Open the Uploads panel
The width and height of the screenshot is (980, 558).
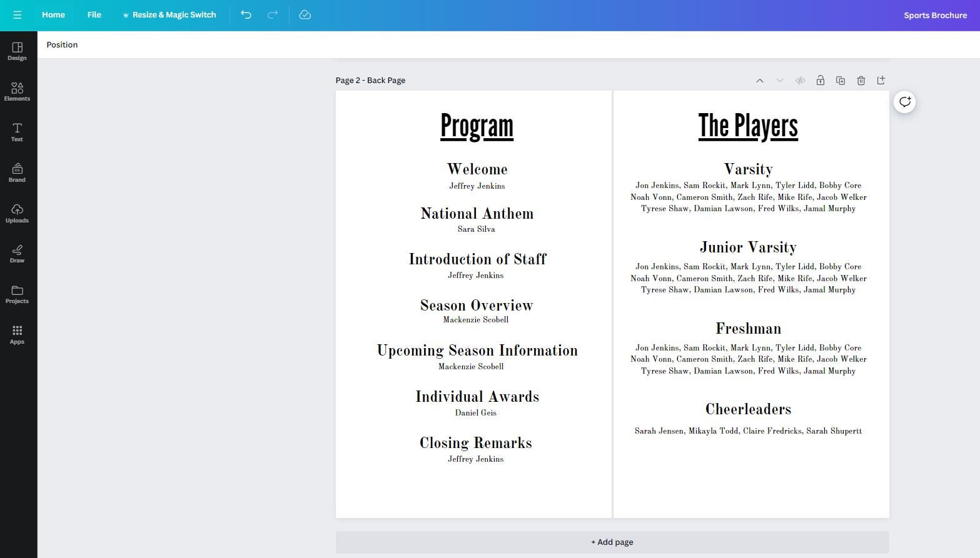pos(17,213)
